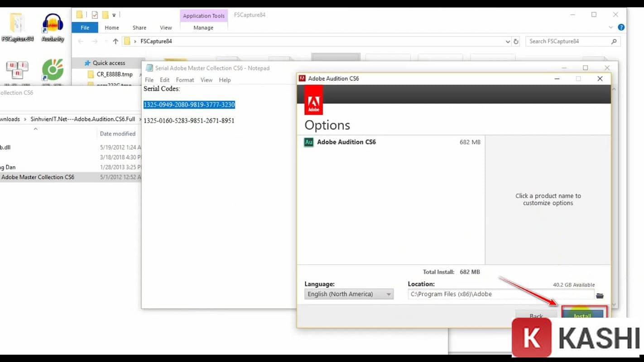Screen dimensions: 644x362
Task: Click the Notepad icon in the title bar
Action: coord(149,68)
